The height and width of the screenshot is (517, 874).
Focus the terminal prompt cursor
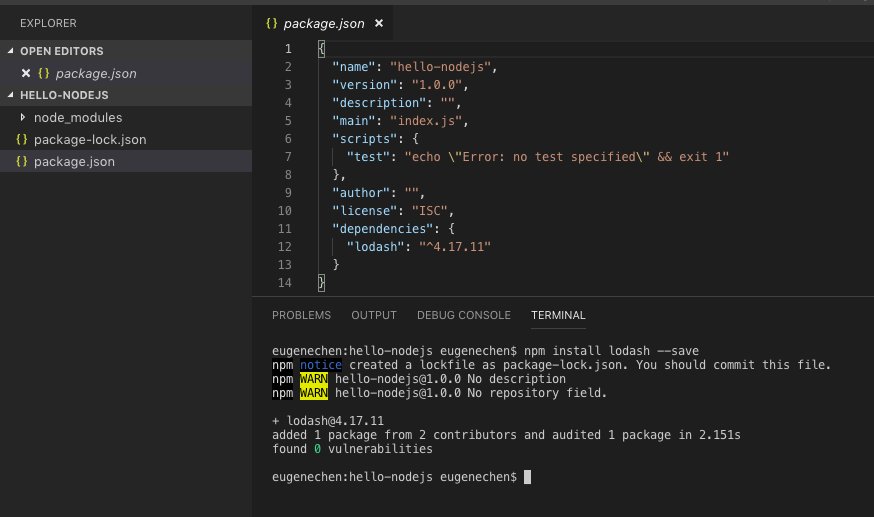[x=527, y=477]
